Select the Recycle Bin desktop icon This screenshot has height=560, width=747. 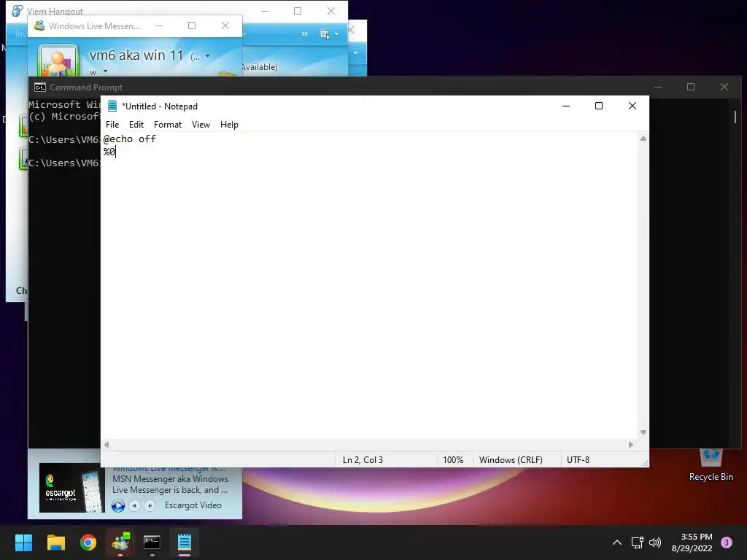[711, 464]
